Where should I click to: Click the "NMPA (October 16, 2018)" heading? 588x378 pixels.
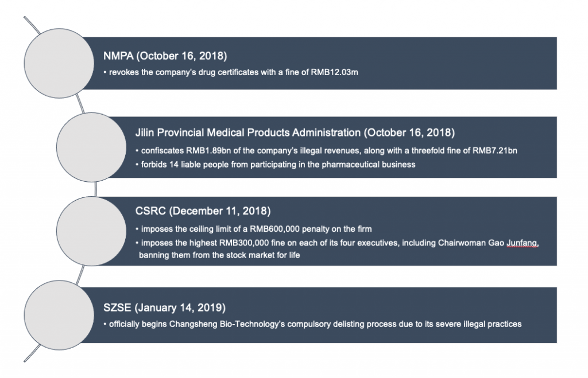click(164, 56)
